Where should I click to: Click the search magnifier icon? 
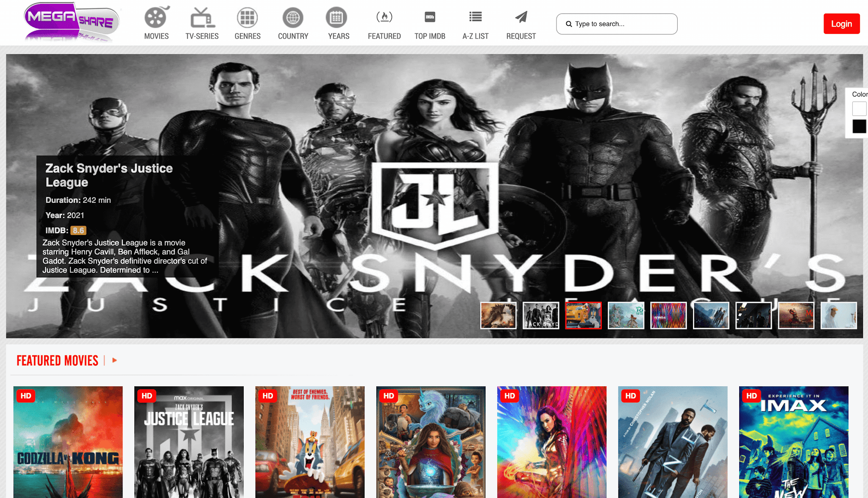point(569,24)
